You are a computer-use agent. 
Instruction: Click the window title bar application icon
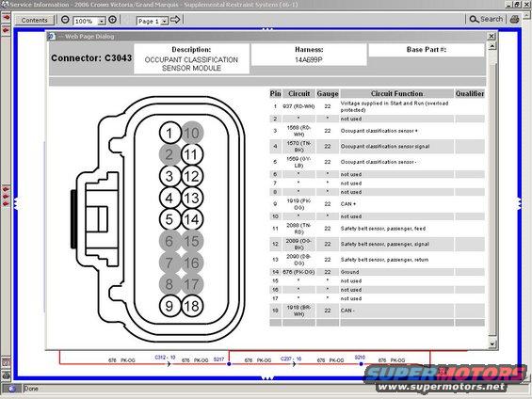click(5, 5)
